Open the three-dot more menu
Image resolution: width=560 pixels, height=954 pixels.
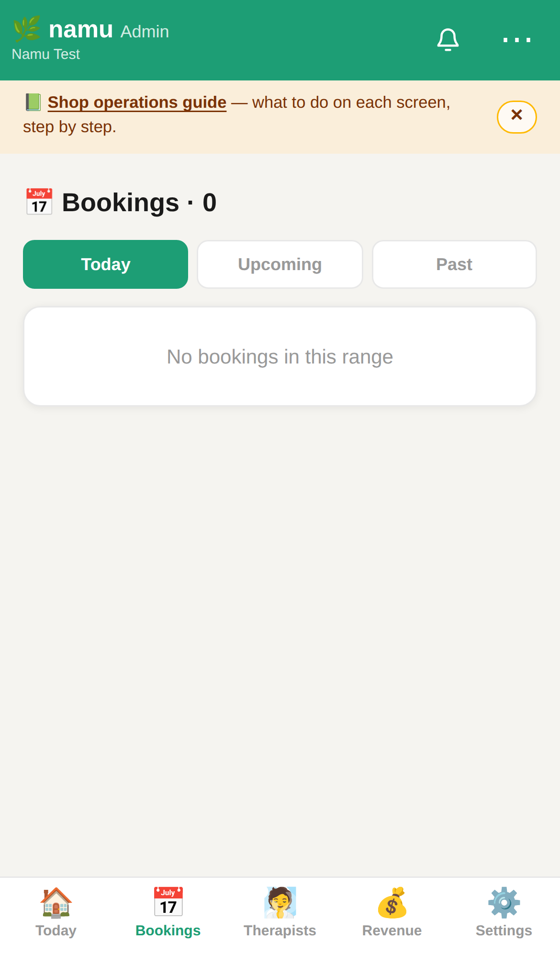pyautogui.click(x=517, y=40)
